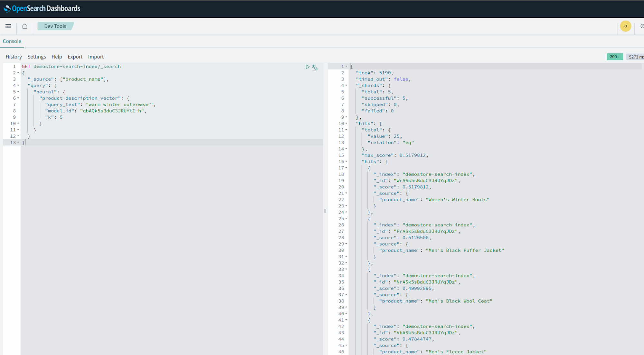Screen dimensions: 644x355
Task: Open the wrench actions menu icon
Action: coord(315,67)
